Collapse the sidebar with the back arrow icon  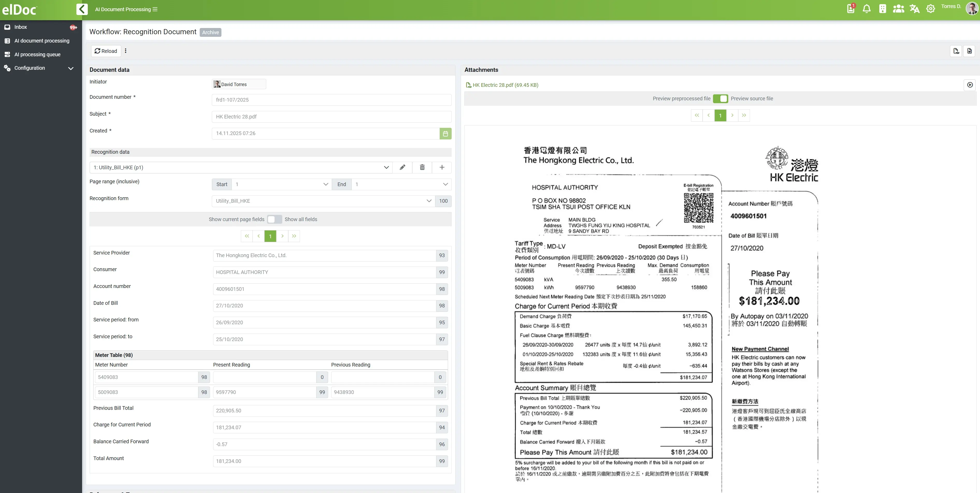click(82, 9)
